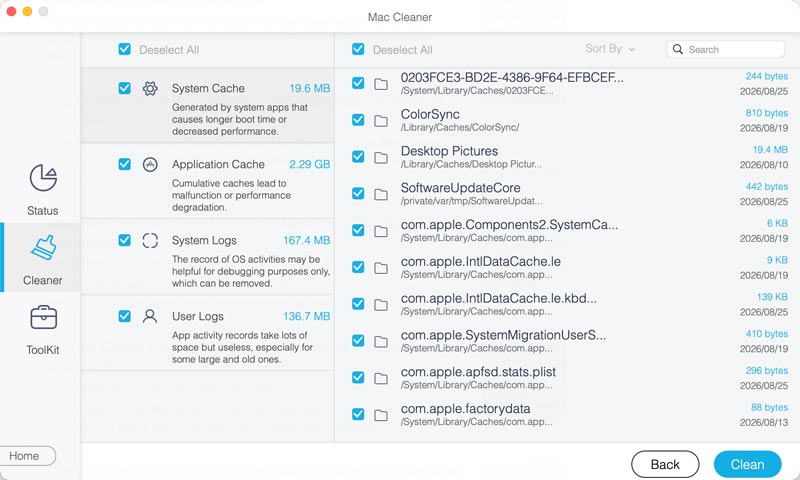Uncheck the System Logs category
Screen dimensions: 800x480
click(x=124, y=240)
